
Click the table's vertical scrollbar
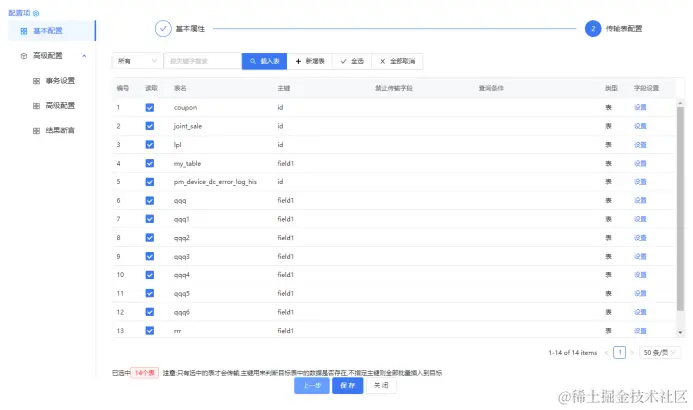pyautogui.click(x=682, y=200)
